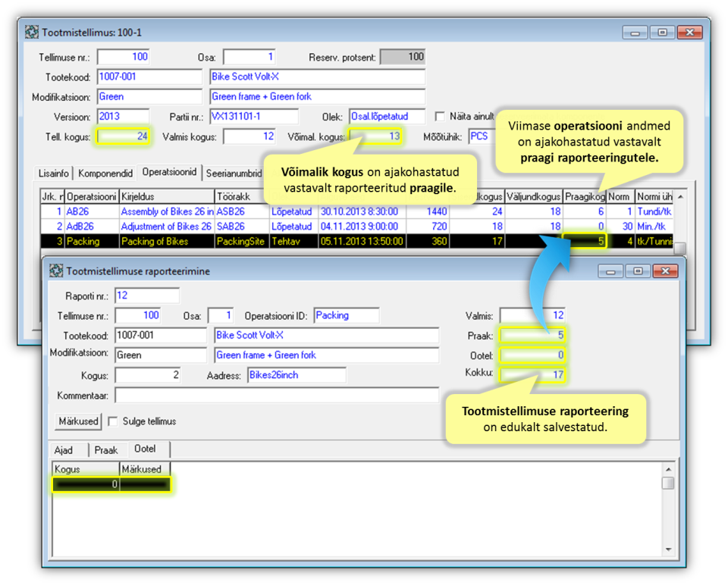Click the Märkused column header in Ootel grid
Viewport: 728px width, 585px height.
[x=145, y=469]
